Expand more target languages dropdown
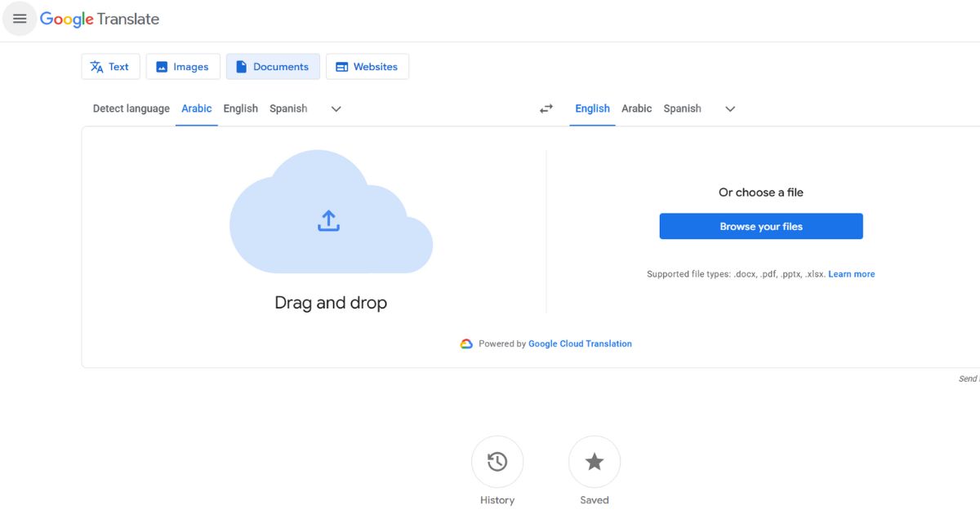 (730, 109)
